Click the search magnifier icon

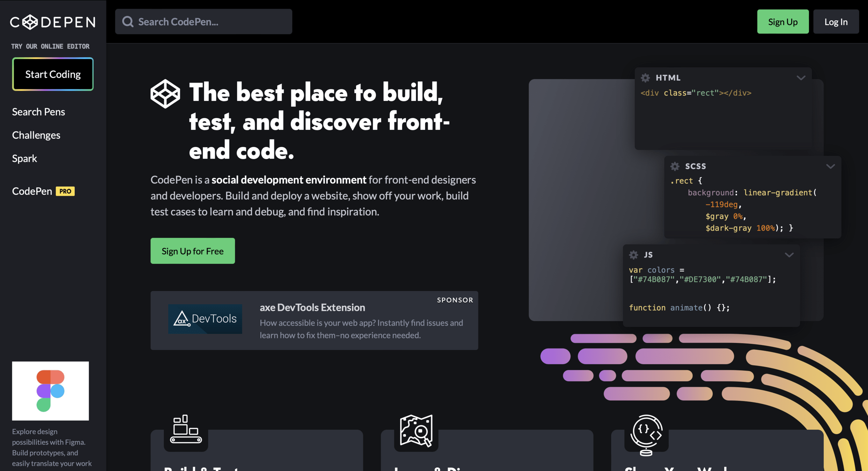128,22
